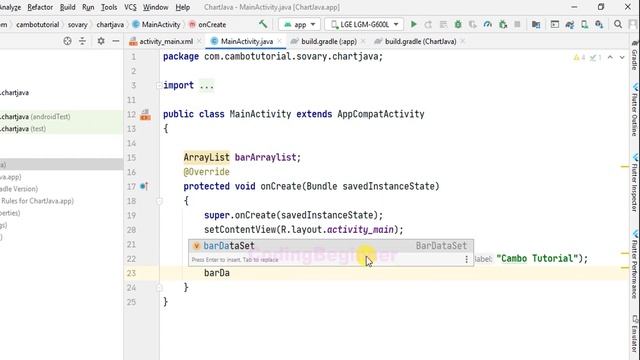640x360 pixels.
Task: Close the build.gradle (:app) tab
Action: [x=363, y=41]
